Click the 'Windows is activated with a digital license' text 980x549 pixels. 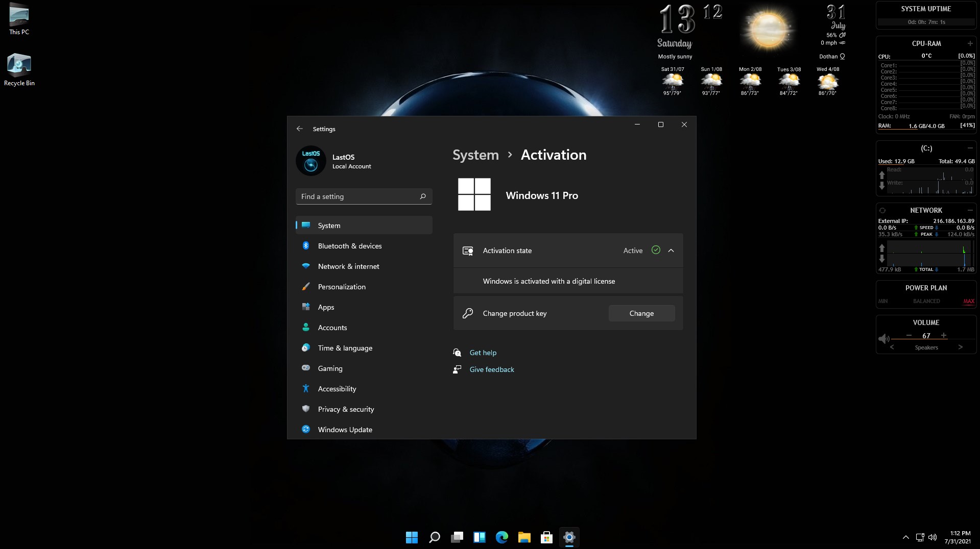point(549,281)
